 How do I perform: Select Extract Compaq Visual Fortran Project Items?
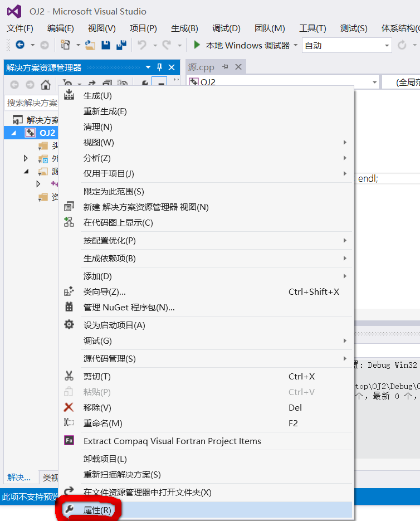pyautogui.click(x=206, y=441)
